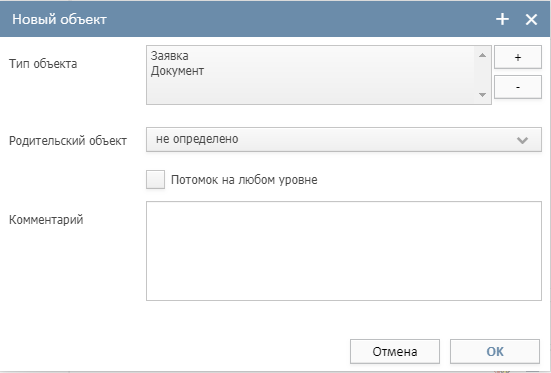Viewport: 551px width, 373px height.
Task: Focus the Комментарий text area
Action: click(344, 251)
